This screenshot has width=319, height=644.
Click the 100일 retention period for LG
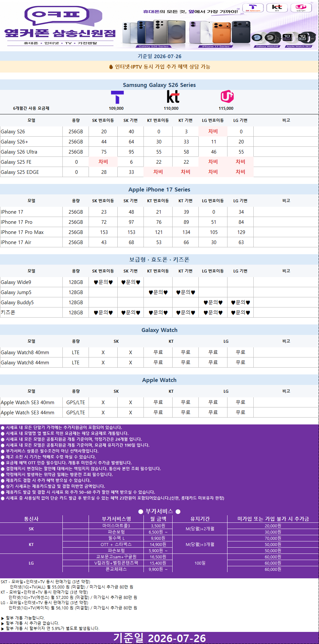click(200, 563)
